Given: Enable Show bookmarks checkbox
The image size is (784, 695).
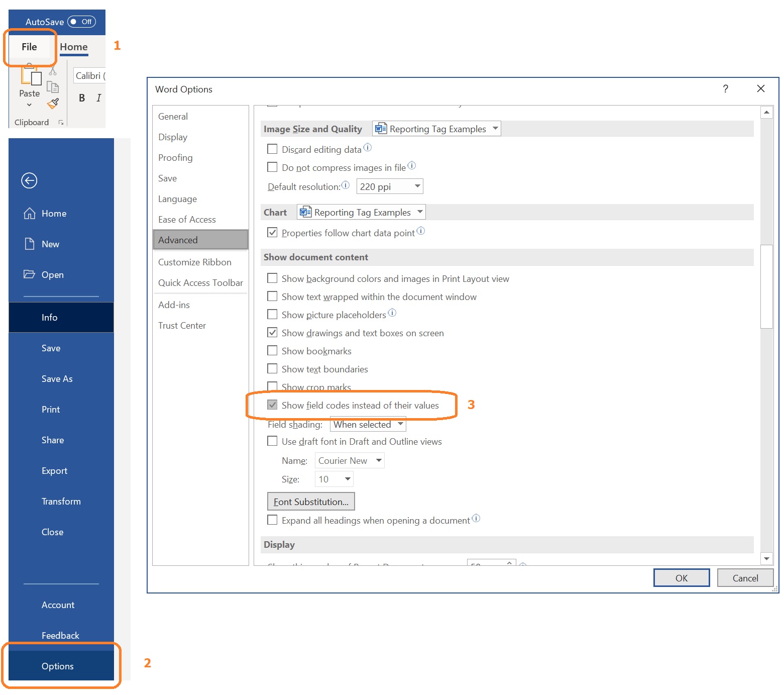Looking at the screenshot, I should coord(272,351).
